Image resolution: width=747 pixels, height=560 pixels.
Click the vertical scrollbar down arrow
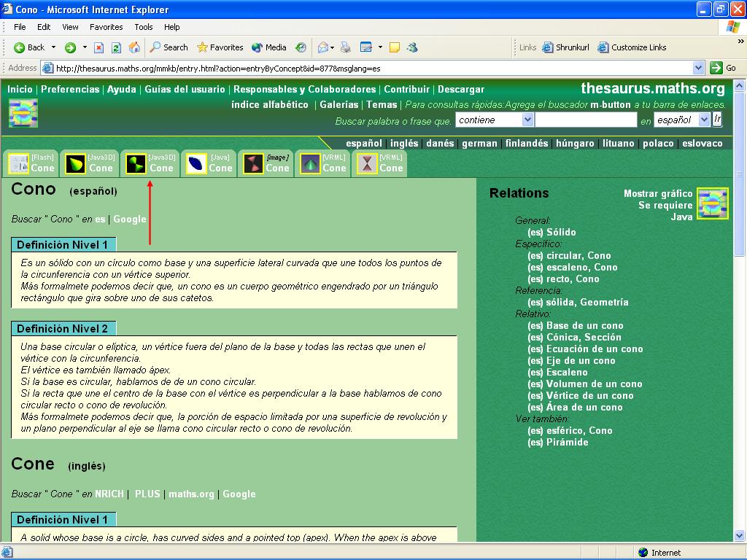[x=740, y=536]
